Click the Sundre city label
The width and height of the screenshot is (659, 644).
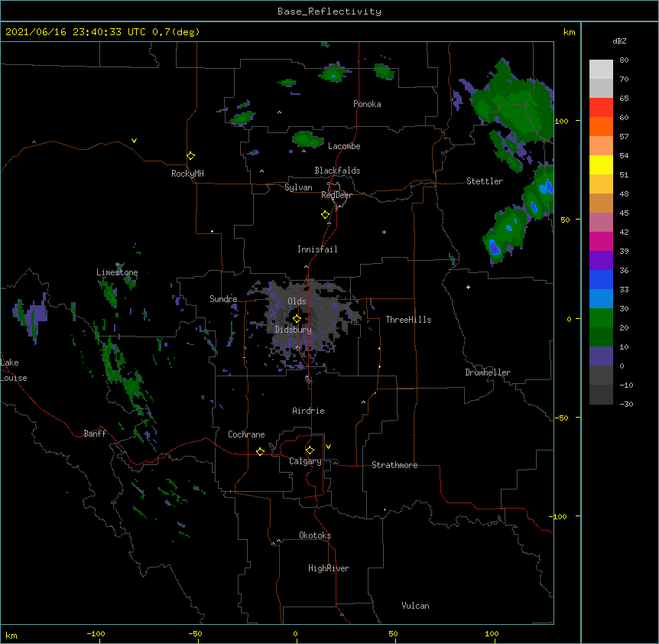click(223, 299)
